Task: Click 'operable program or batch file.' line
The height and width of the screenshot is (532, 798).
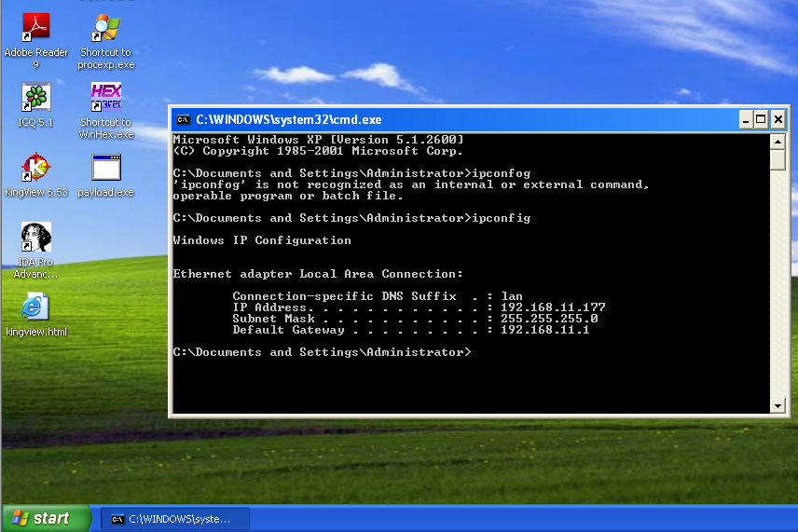Action: tap(288, 196)
